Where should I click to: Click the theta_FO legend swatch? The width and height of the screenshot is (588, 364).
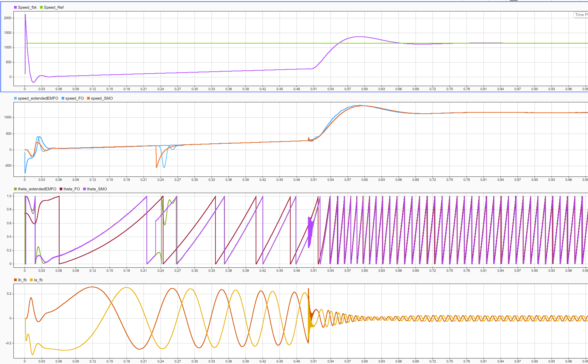point(61,189)
